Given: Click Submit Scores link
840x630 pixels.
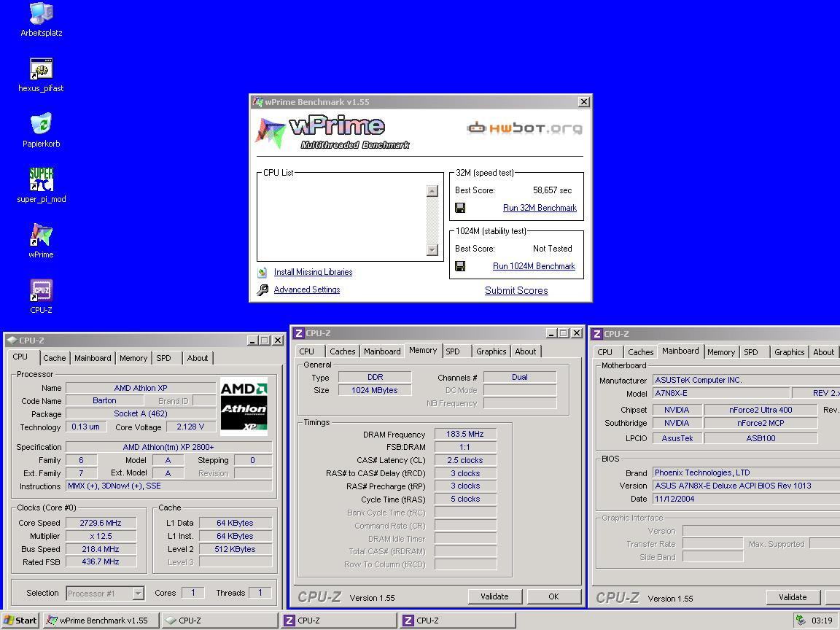Looking at the screenshot, I should coord(516,290).
